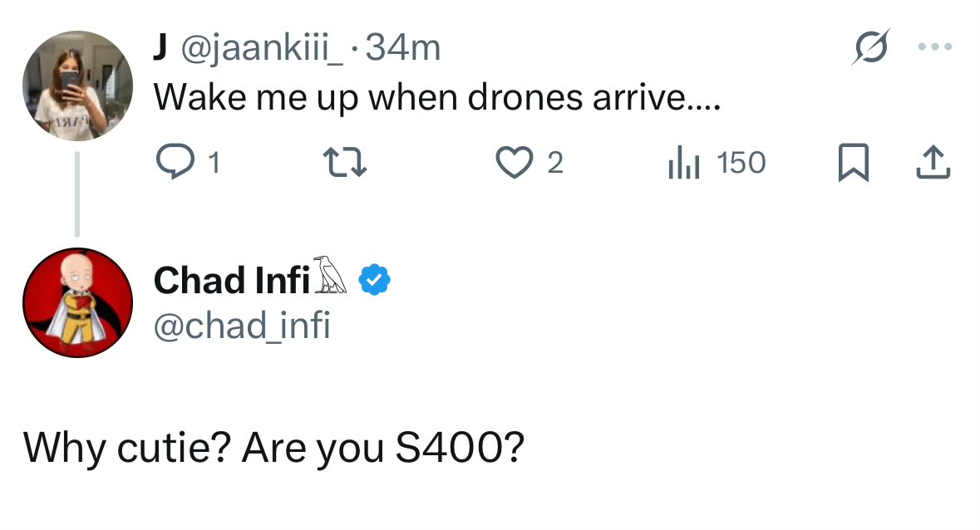Visit the @chad_infi handle link
980x530 pixels.
point(242,326)
